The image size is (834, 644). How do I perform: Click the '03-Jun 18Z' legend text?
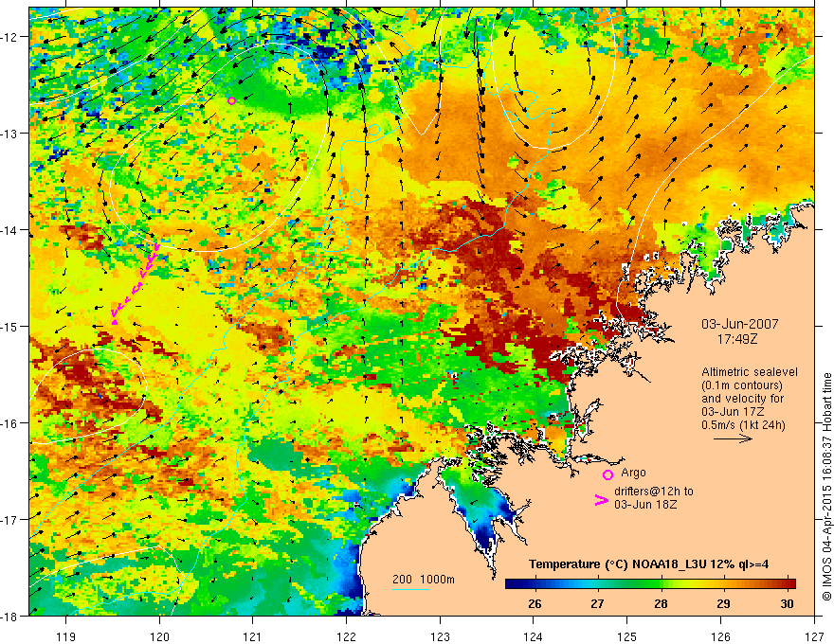point(645,505)
